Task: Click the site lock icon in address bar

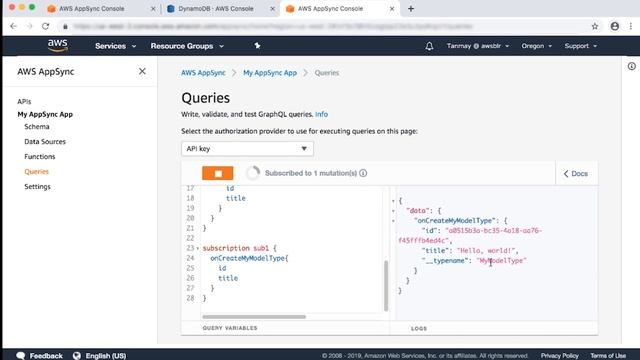Action: click(x=65, y=27)
